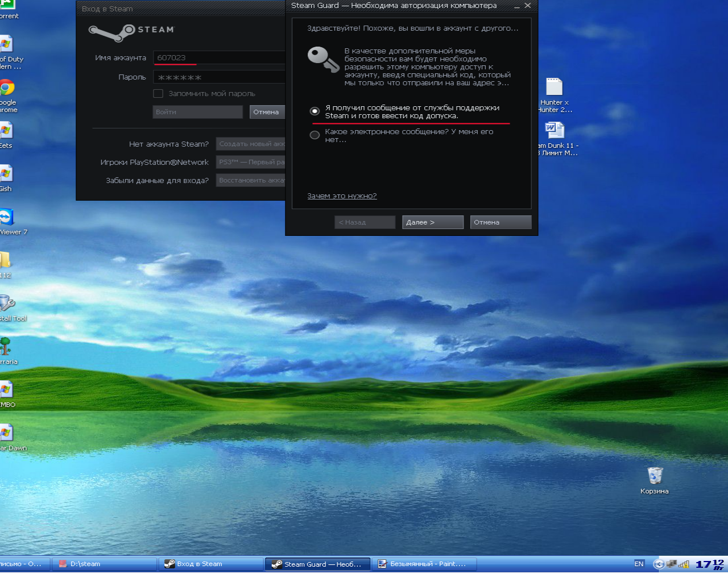This screenshot has width=728, height=582.
Task: Click 'Отмена' button in Steam Guard dialog
Action: tap(500, 222)
